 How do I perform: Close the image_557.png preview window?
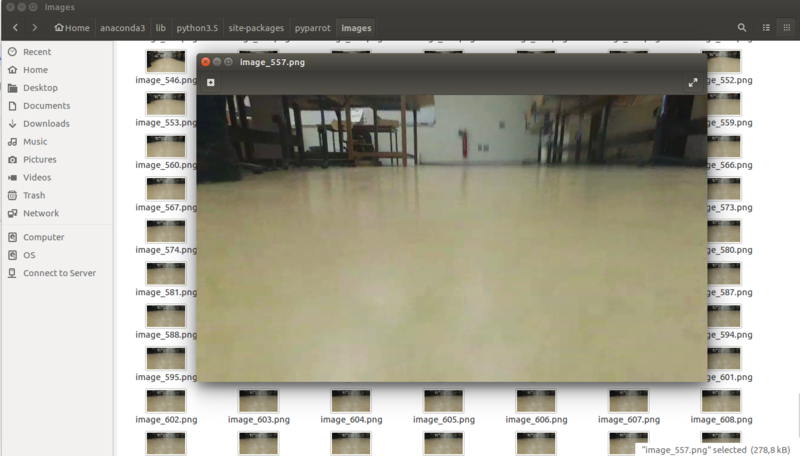point(206,62)
